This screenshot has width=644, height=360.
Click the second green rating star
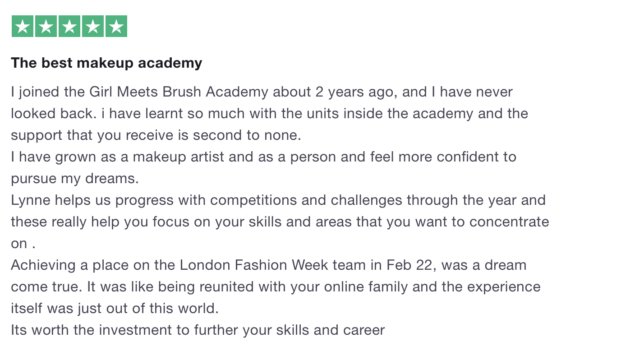(x=46, y=26)
